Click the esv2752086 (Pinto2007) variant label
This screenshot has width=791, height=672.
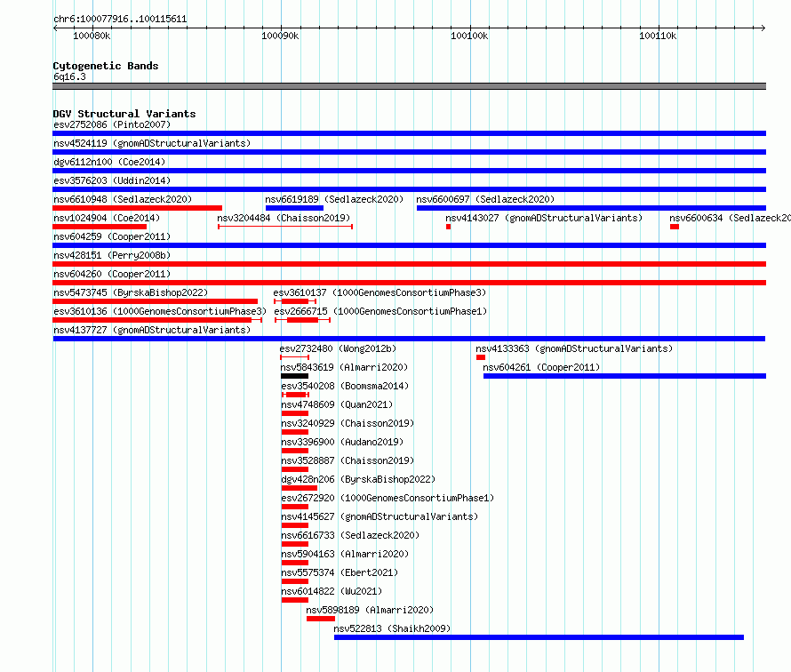click(112, 124)
